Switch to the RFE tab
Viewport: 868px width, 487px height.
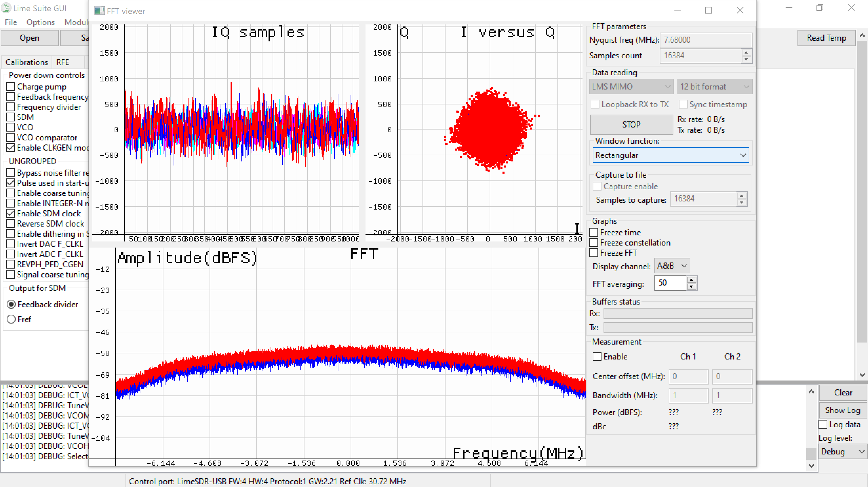(63, 62)
